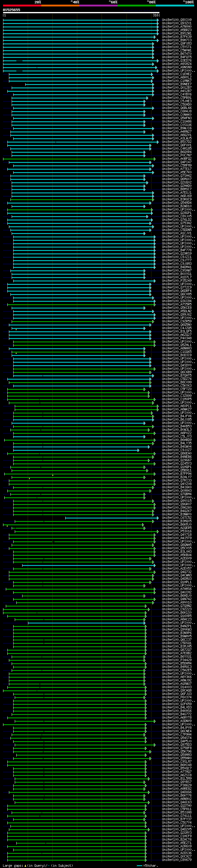This screenshot has height=868, width=197.
Task: Click the cyan ~100% legend segment
Action: point(175,6)
